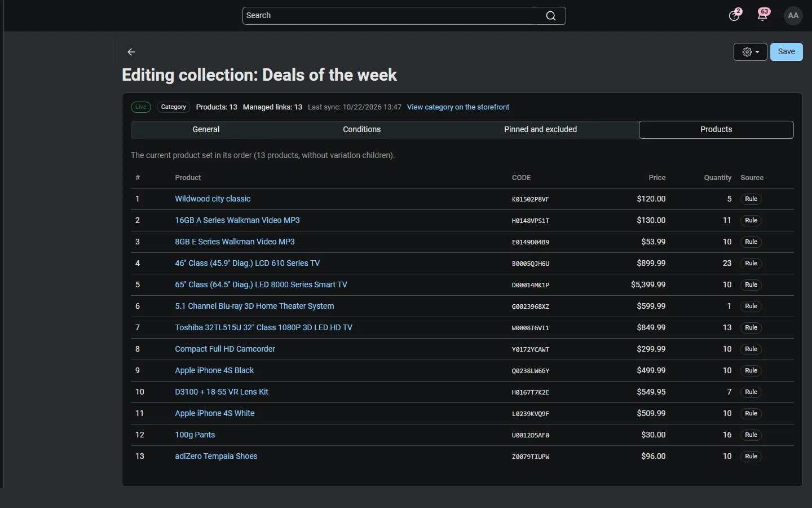812x508 pixels.
Task: Open the gear settings dropdown
Action: pyautogui.click(x=751, y=52)
